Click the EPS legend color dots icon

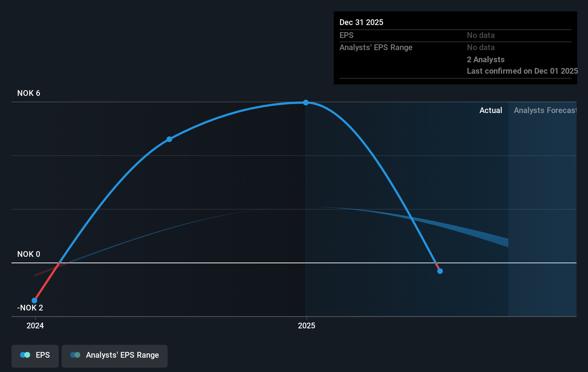(x=25, y=355)
